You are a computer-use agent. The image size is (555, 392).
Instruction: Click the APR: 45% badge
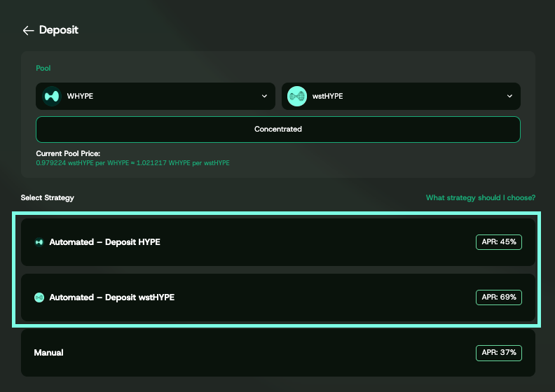499,242
